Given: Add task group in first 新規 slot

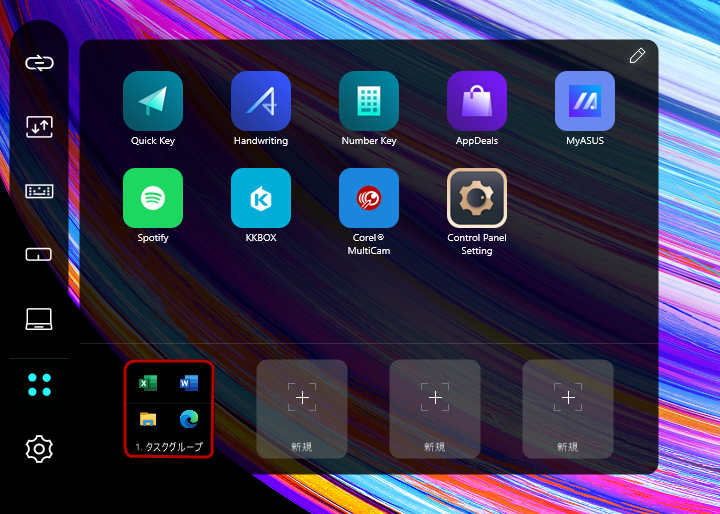Looking at the screenshot, I should coord(302,409).
